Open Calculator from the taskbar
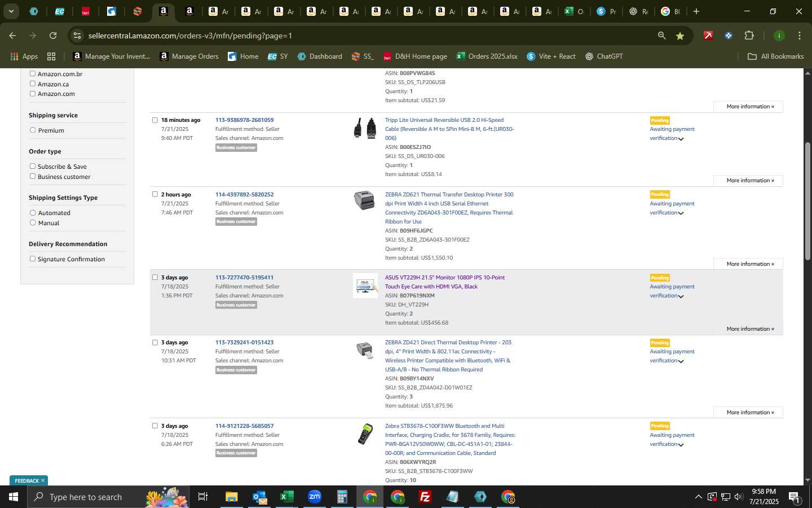This screenshot has height=508, width=812. tap(342, 497)
